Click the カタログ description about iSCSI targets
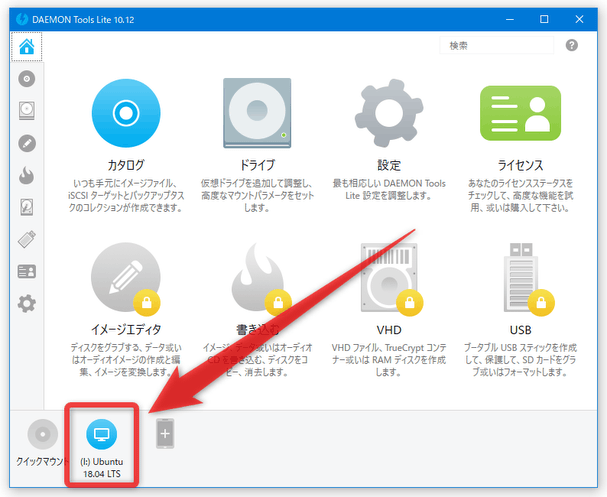607x497 pixels. pyautogui.click(x=126, y=195)
